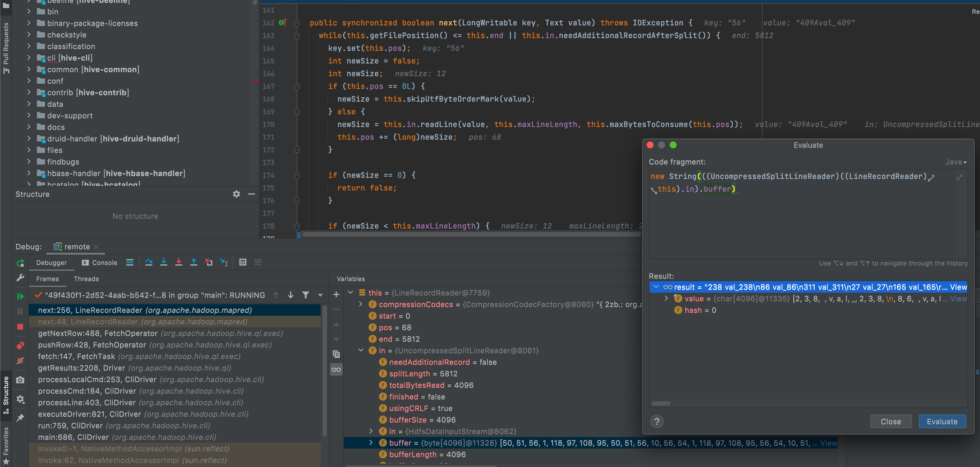Open debugger settings wrench icon
The height and width of the screenshot is (467, 980).
pyautogui.click(x=20, y=278)
